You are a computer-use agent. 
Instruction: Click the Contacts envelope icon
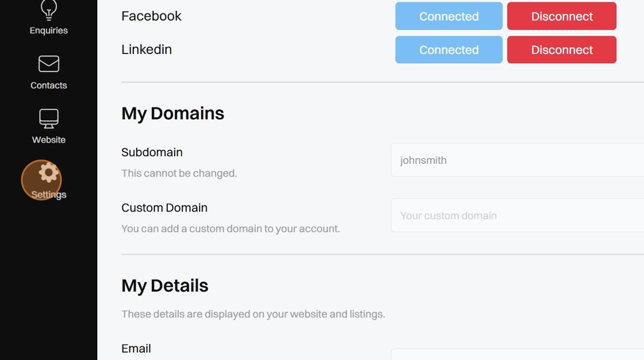tap(49, 64)
